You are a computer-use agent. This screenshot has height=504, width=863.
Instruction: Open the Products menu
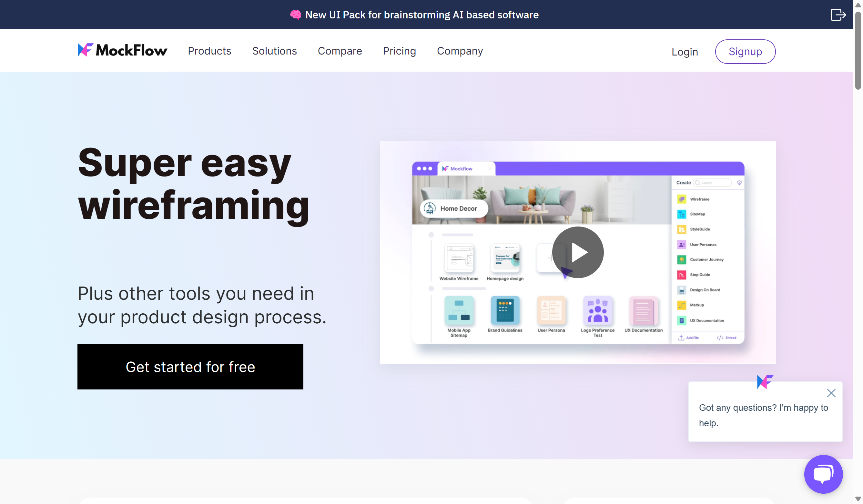coord(209,51)
